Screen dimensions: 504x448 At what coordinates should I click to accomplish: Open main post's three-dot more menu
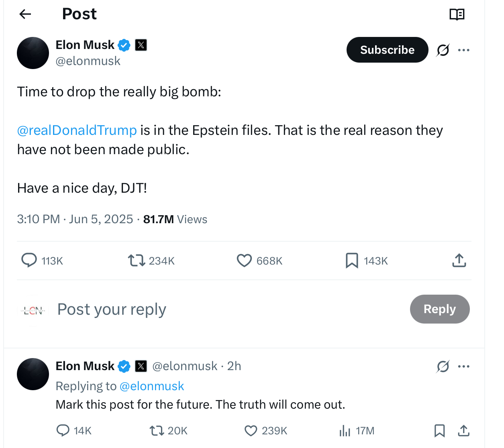[x=463, y=50]
